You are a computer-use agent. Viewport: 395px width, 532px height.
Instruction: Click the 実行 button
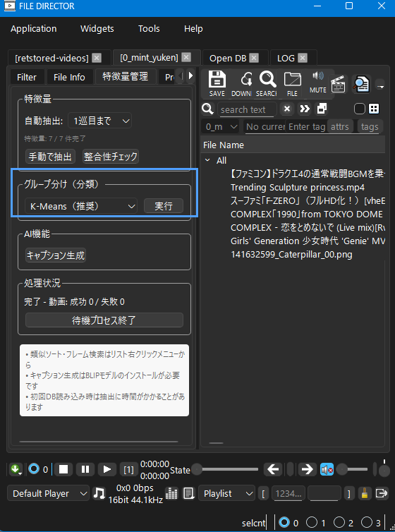[164, 206]
